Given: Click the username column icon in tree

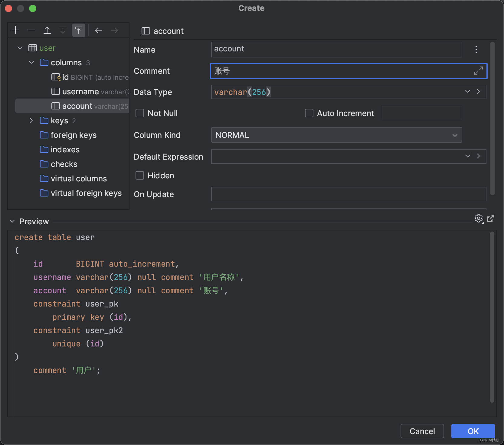Looking at the screenshot, I should pos(56,91).
